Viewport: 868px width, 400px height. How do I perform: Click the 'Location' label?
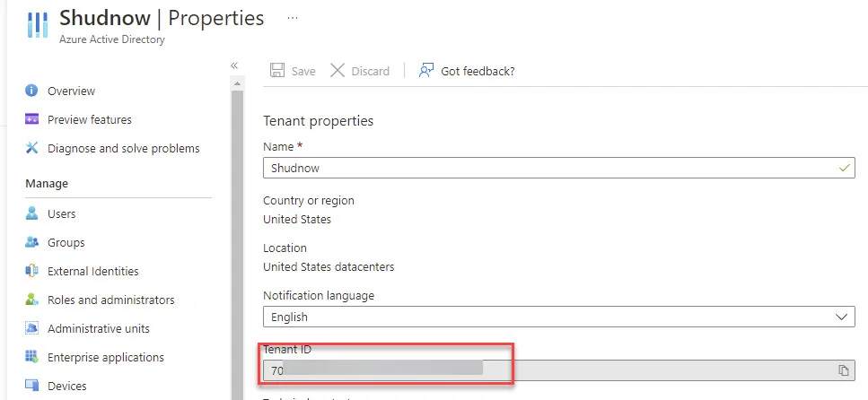(285, 248)
